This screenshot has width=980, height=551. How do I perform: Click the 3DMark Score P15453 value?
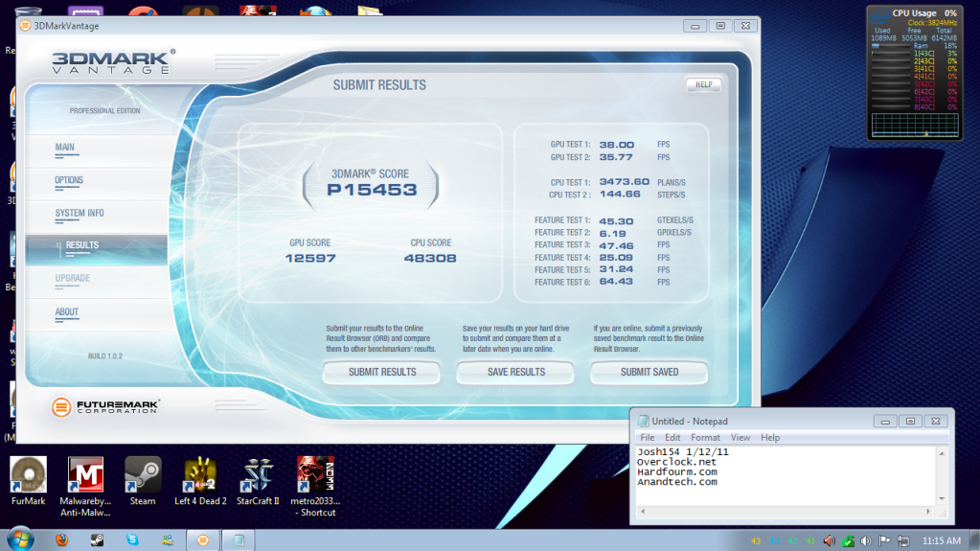tap(372, 190)
